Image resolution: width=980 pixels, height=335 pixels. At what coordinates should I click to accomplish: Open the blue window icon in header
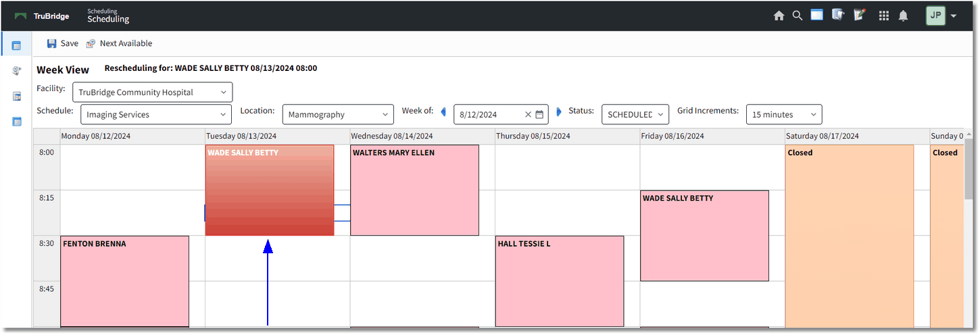pos(817,15)
